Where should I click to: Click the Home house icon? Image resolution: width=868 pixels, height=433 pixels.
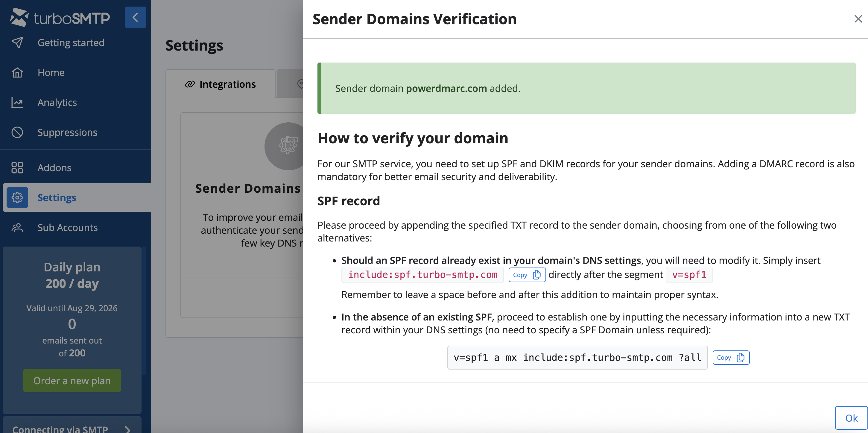tap(17, 72)
